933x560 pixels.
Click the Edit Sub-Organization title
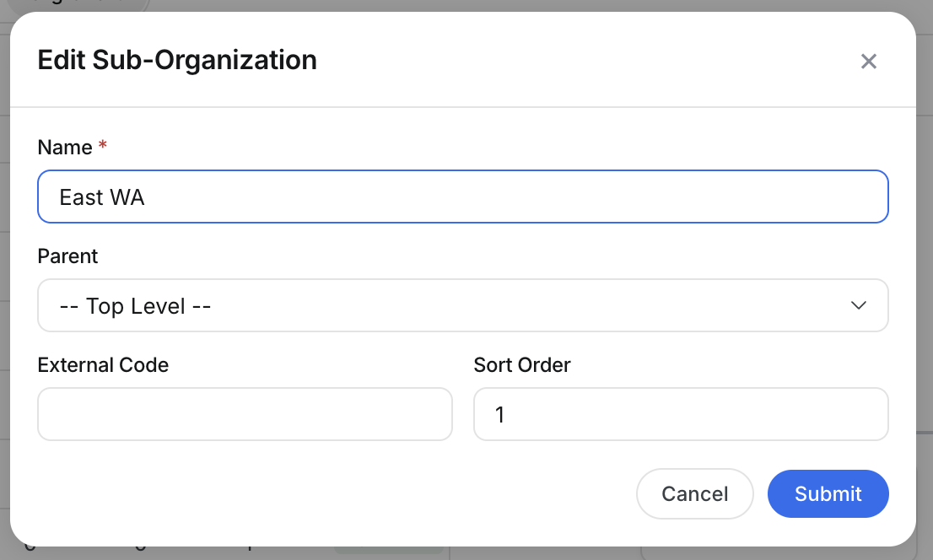[176, 60]
